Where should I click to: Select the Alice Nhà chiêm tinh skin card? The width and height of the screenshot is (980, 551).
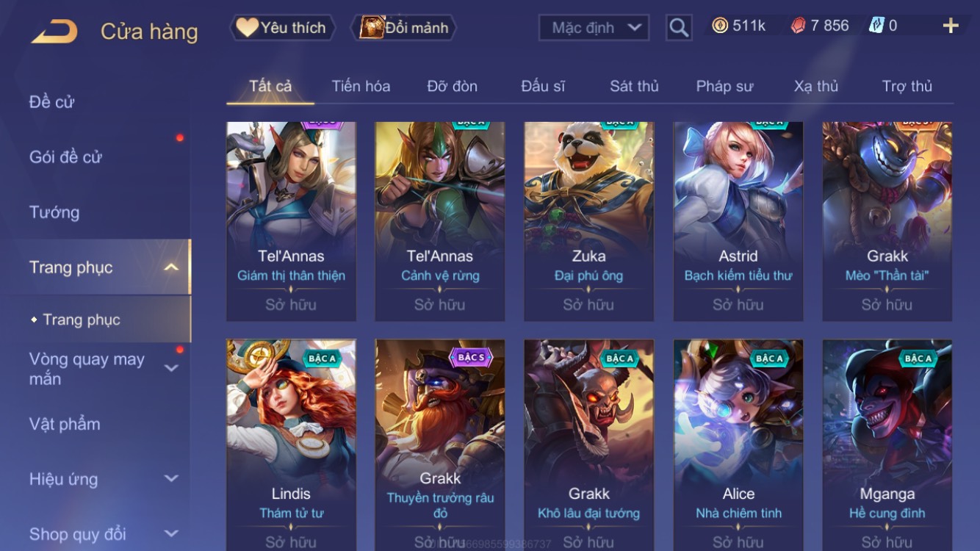738,444
